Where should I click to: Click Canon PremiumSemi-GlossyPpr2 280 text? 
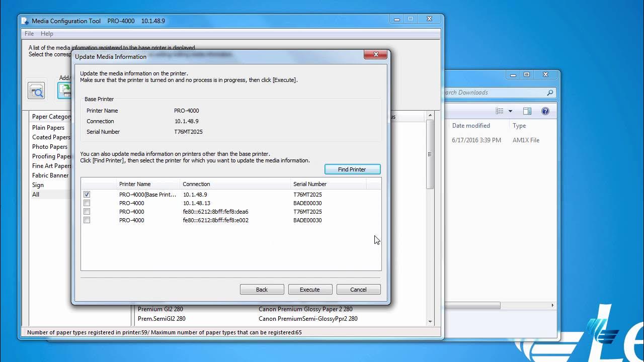point(308,319)
